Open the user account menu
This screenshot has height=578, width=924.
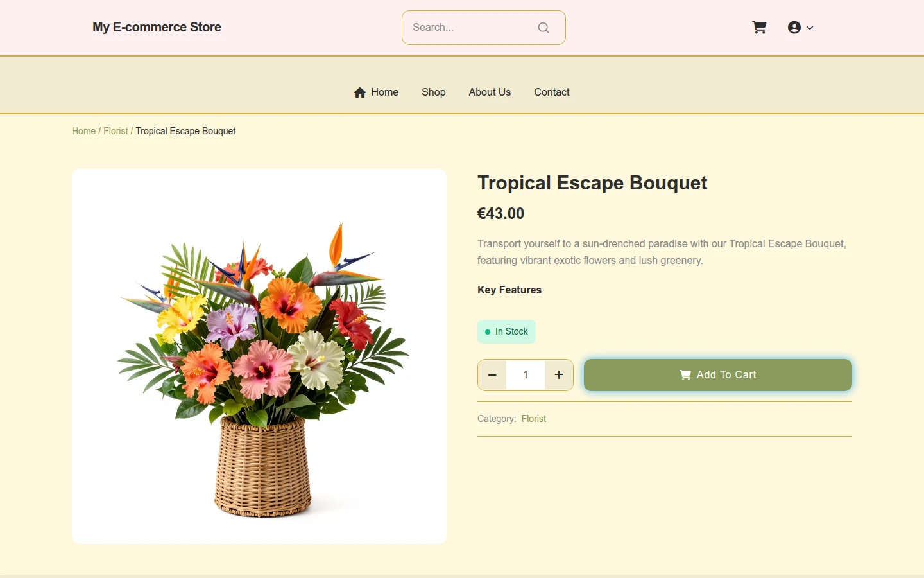(800, 28)
